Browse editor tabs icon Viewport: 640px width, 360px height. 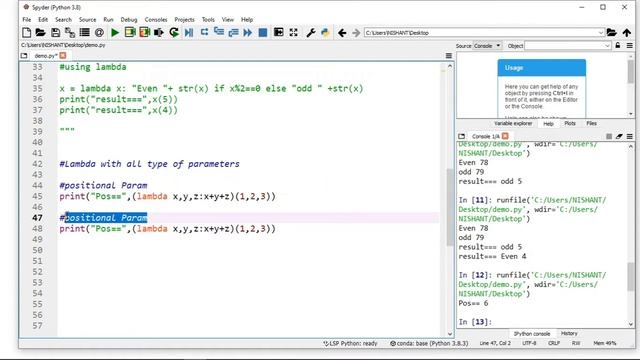pyautogui.click(x=24, y=56)
